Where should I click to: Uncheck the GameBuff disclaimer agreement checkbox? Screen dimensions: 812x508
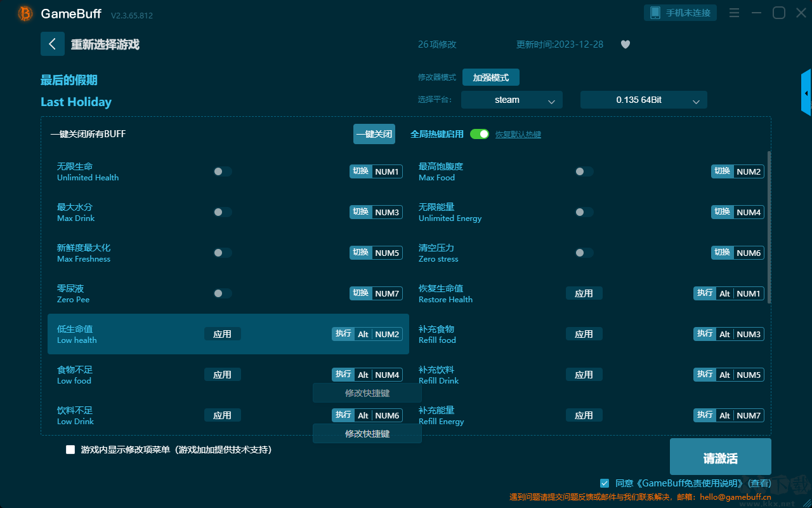tap(605, 483)
